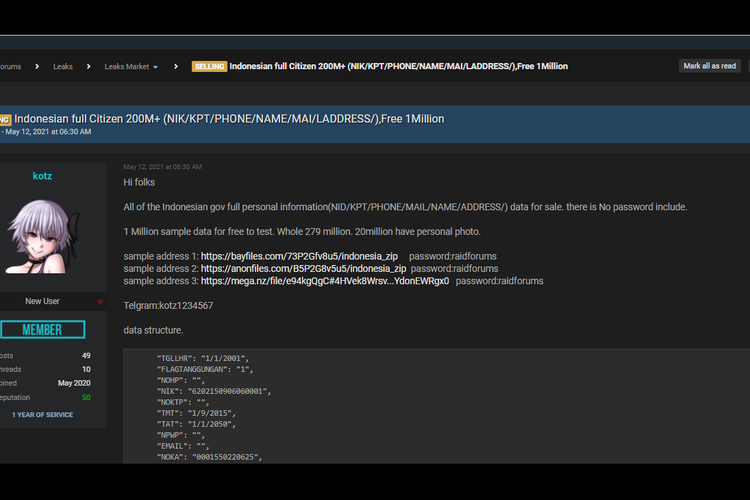Click the MEMBER rank badge
Image resolution: width=750 pixels, height=500 pixels.
pyautogui.click(x=42, y=330)
